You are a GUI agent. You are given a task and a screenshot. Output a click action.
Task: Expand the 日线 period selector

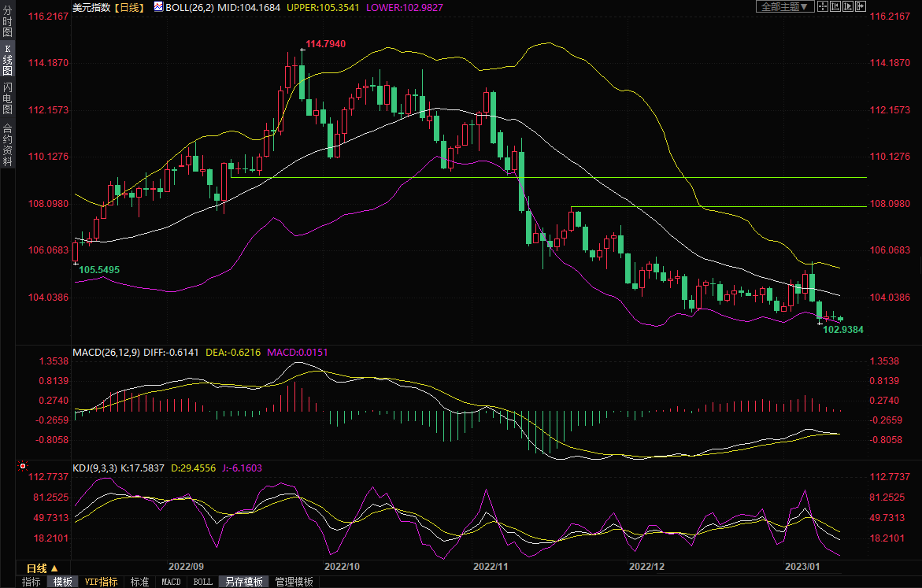pyautogui.click(x=42, y=568)
